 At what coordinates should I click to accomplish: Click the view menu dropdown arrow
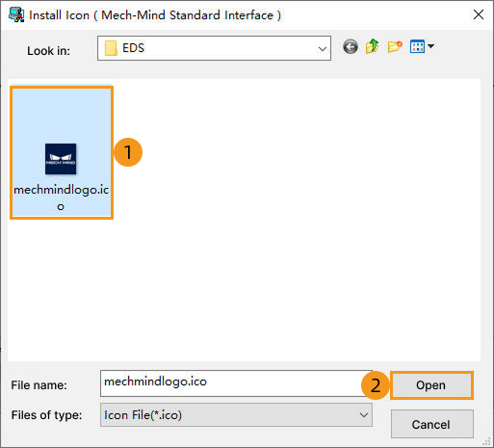(431, 46)
